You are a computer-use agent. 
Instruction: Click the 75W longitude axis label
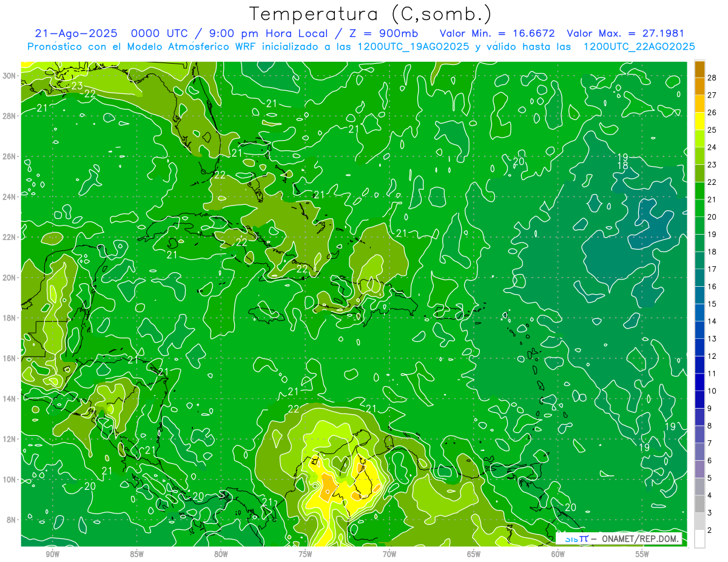tap(305, 554)
